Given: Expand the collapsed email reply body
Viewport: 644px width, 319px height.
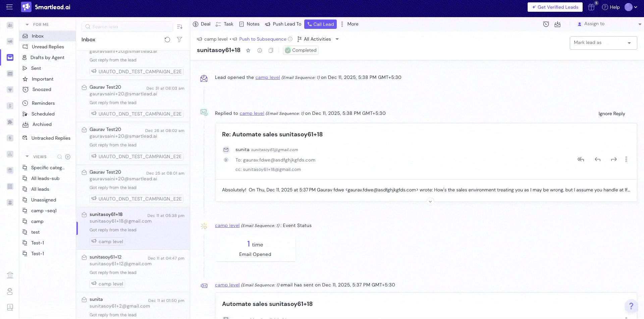Looking at the screenshot, I should (x=430, y=201).
